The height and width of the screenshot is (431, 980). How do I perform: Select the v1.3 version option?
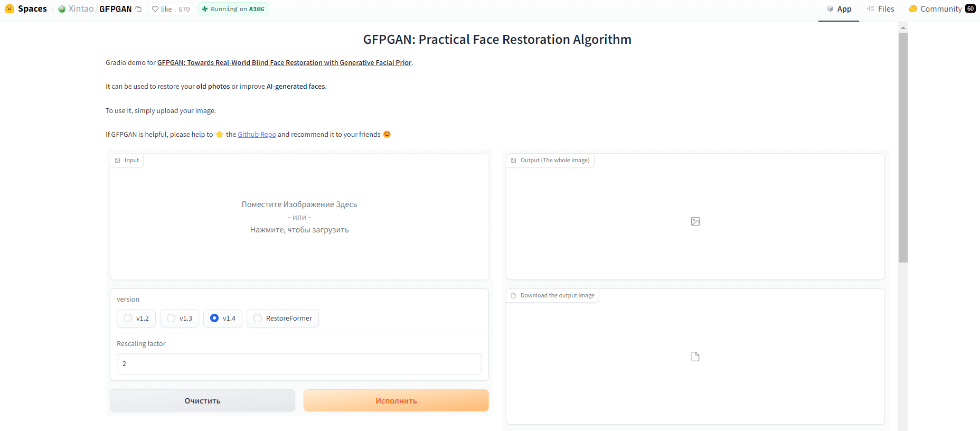click(x=171, y=318)
